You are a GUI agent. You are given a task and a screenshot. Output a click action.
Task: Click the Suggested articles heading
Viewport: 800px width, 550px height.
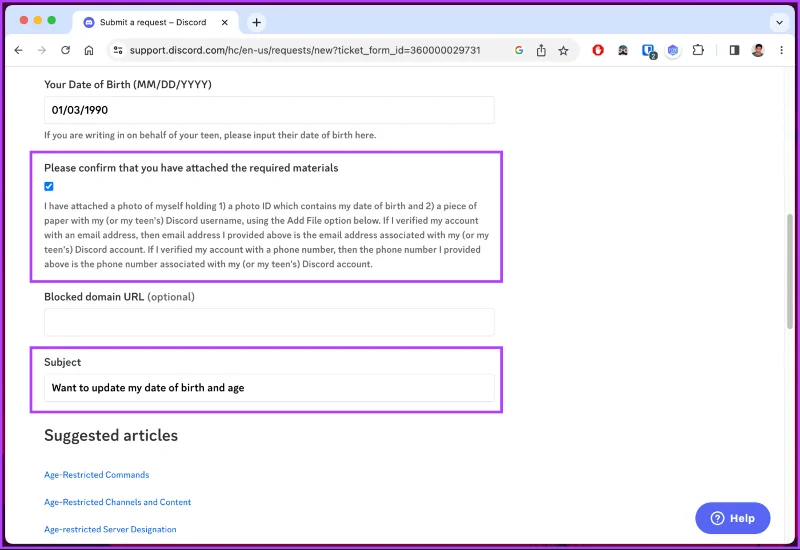[111, 435]
